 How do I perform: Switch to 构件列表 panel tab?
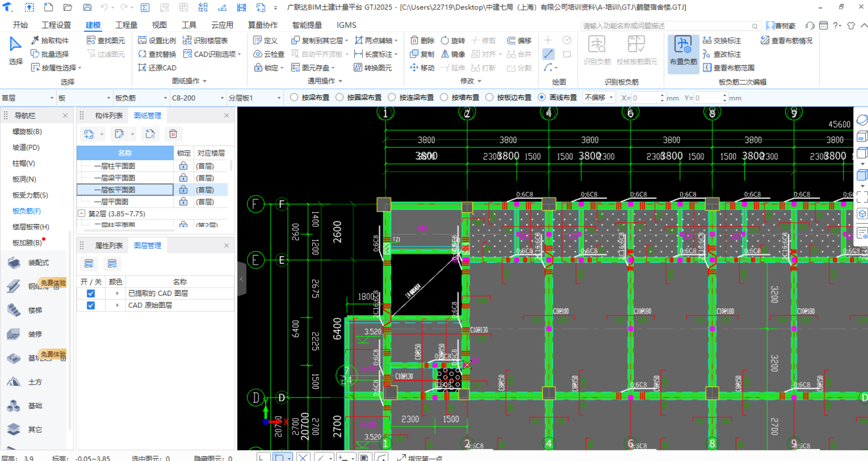(109, 115)
